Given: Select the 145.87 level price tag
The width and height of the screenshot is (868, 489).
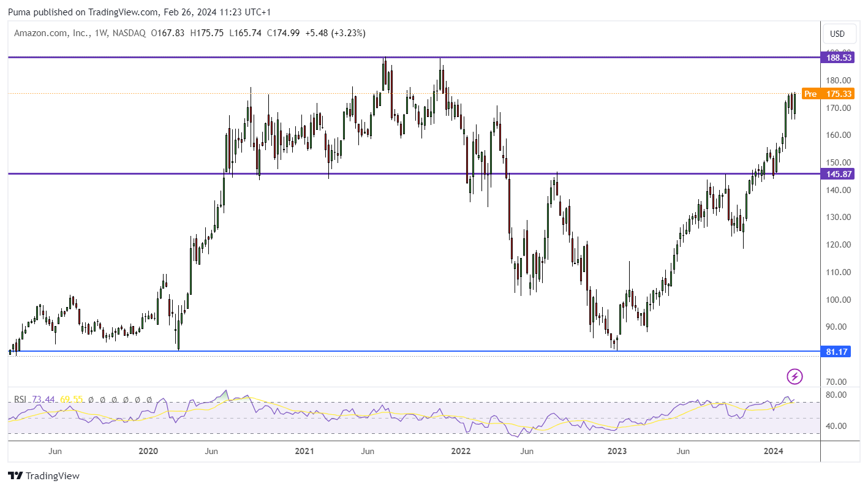Looking at the screenshot, I should (836, 174).
